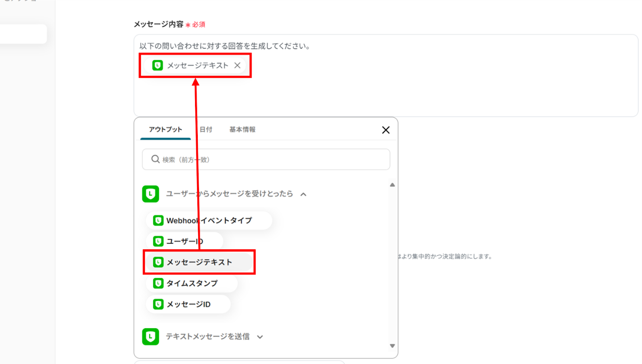
Task: Click the LINE icon on Webhookイベントタイプ chip
Action: tap(158, 220)
